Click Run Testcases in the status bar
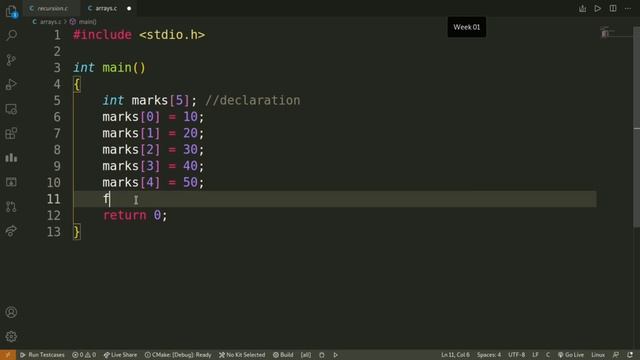640x360 pixels. [42, 355]
